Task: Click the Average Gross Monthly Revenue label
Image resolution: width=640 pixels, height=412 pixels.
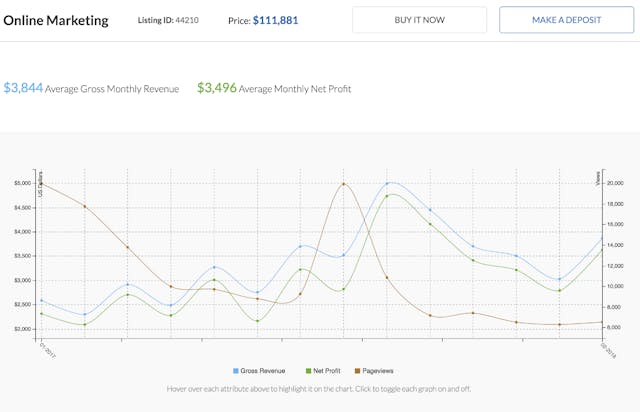Action: tap(112, 89)
